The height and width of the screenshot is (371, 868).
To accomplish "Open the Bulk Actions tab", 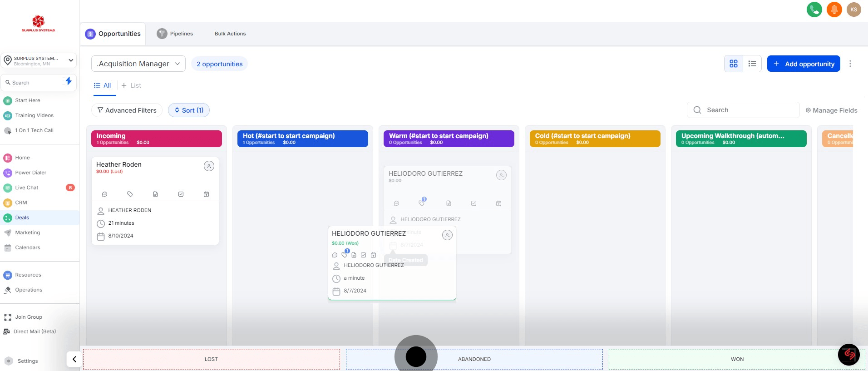I will point(230,34).
